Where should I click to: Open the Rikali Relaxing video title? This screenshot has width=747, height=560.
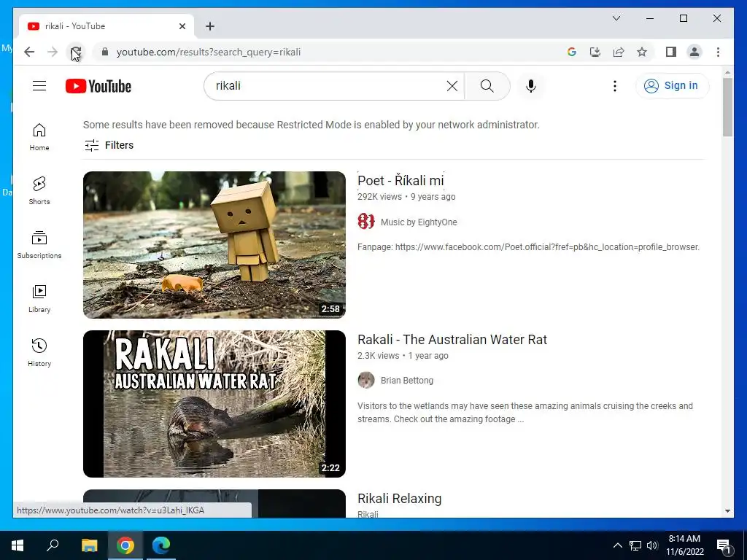coord(399,499)
